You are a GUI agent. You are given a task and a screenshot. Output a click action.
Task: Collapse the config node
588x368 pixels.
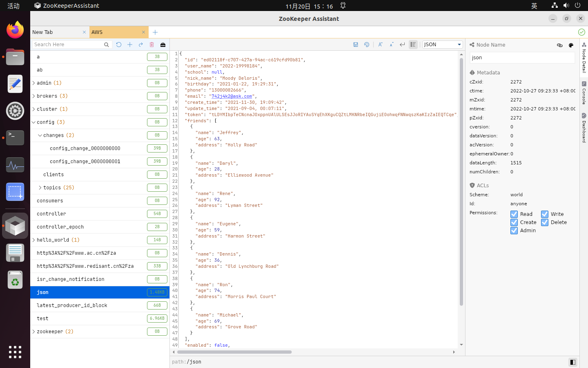33,122
